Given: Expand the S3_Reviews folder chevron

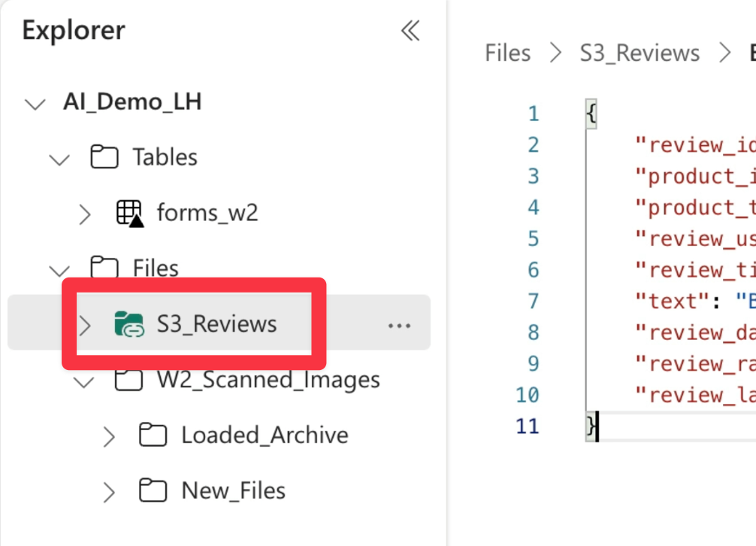Looking at the screenshot, I should click(85, 325).
